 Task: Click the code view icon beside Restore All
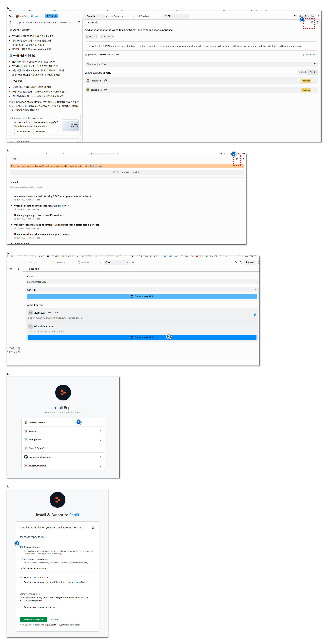316,37
